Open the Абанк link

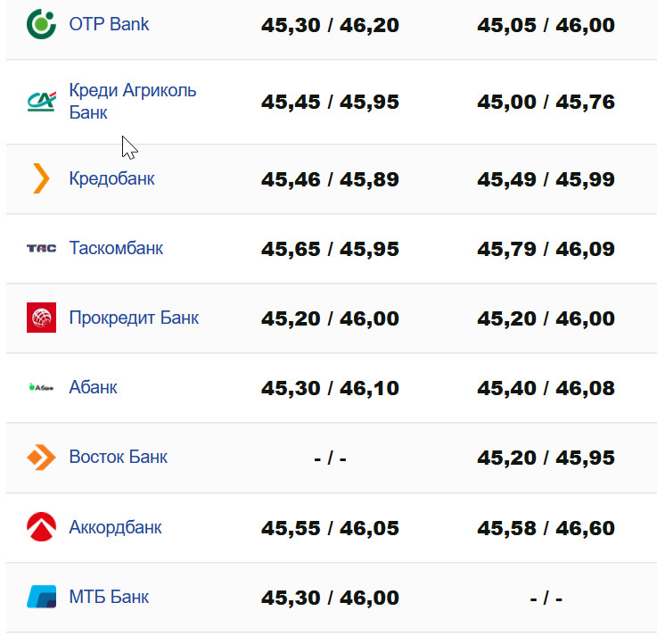[x=93, y=387]
